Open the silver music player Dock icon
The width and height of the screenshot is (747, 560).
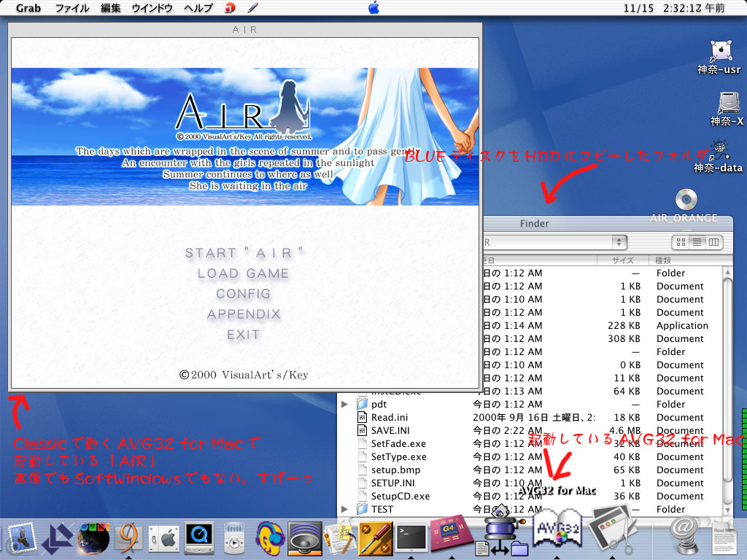pyautogui.click(x=234, y=538)
